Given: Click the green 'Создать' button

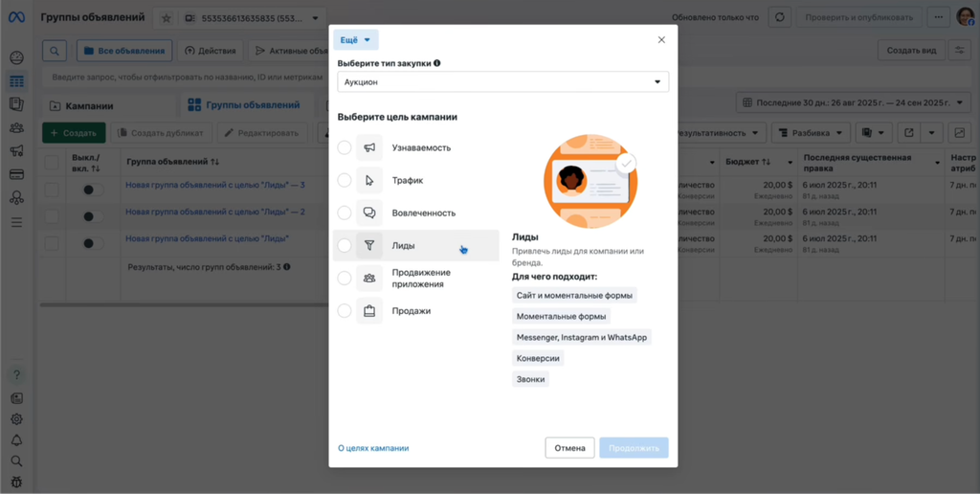Looking at the screenshot, I should click(74, 132).
